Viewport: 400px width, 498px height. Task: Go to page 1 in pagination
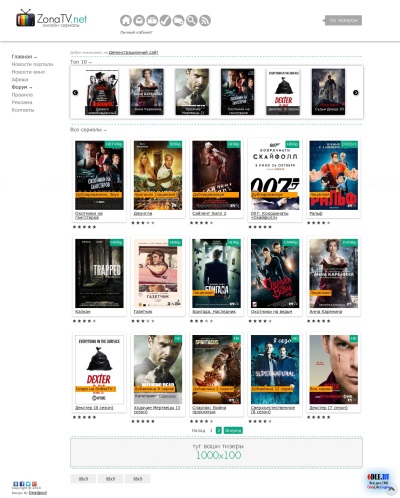point(211,430)
